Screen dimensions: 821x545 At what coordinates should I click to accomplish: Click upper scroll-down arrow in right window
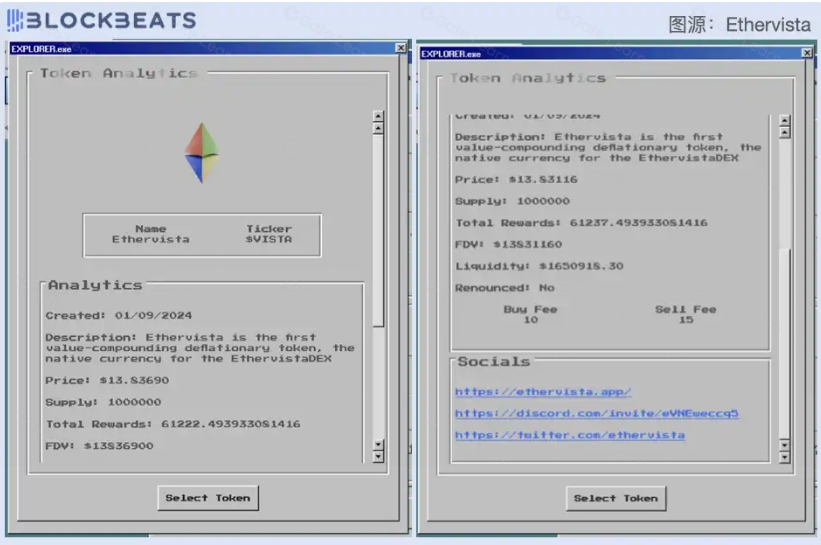click(x=784, y=446)
